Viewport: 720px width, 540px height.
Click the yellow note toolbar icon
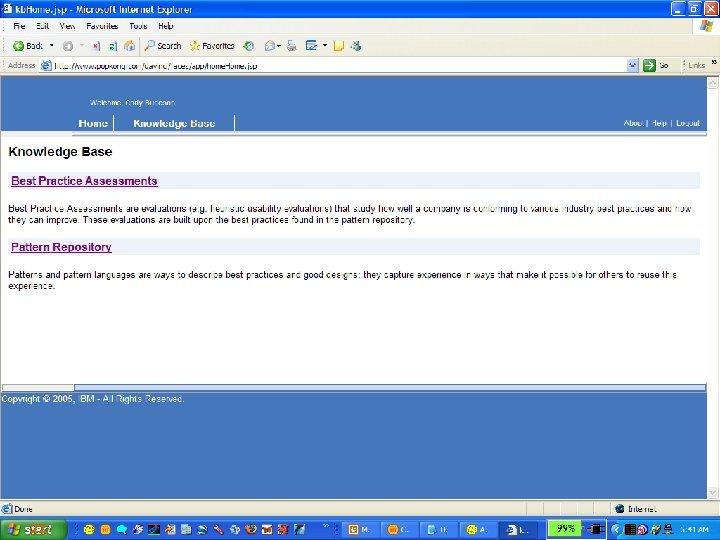pos(339,45)
